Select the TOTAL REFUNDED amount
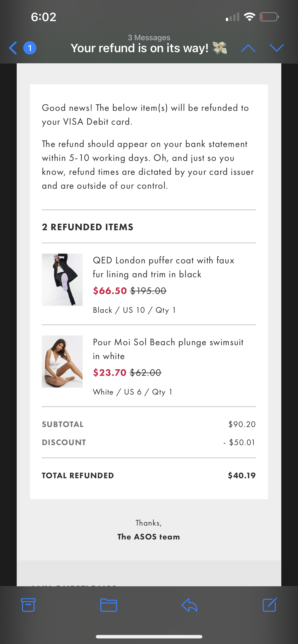The height and width of the screenshot is (644, 298). coord(241,475)
